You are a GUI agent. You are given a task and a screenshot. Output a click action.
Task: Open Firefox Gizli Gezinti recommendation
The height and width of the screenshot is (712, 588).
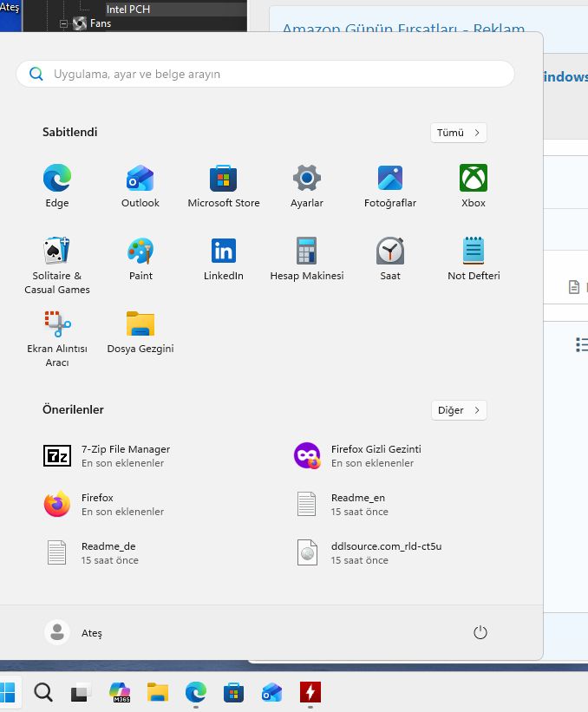coord(358,456)
